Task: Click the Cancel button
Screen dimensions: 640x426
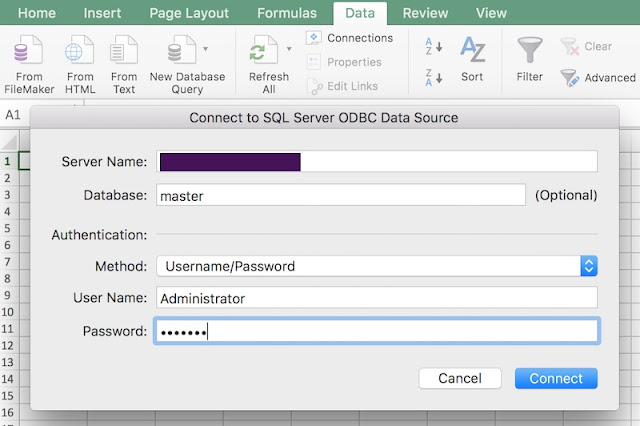Action: (x=460, y=378)
